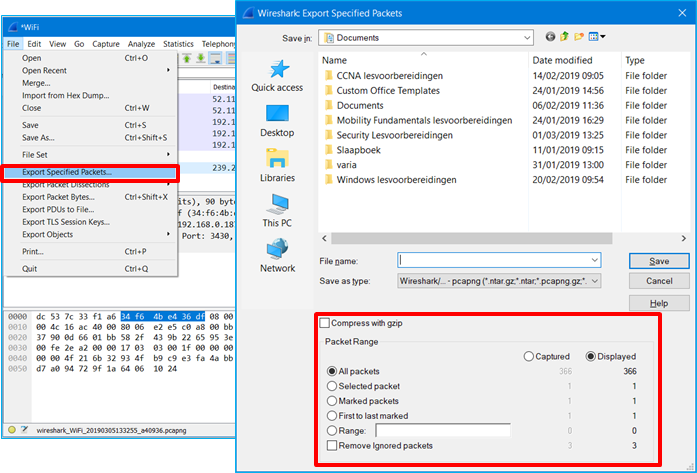Enable Compress with gzip checkbox
Viewport: 697px width, 473px height.
click(325, 323)
